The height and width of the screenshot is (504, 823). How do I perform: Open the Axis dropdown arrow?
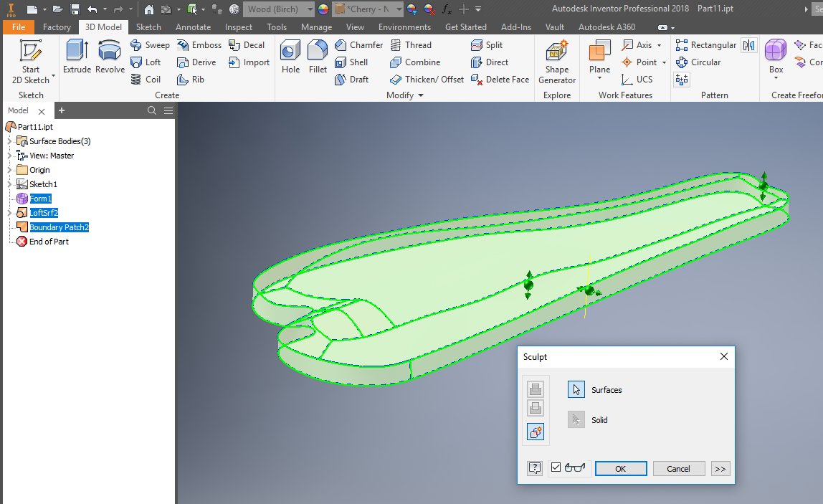tap(660, 45)
